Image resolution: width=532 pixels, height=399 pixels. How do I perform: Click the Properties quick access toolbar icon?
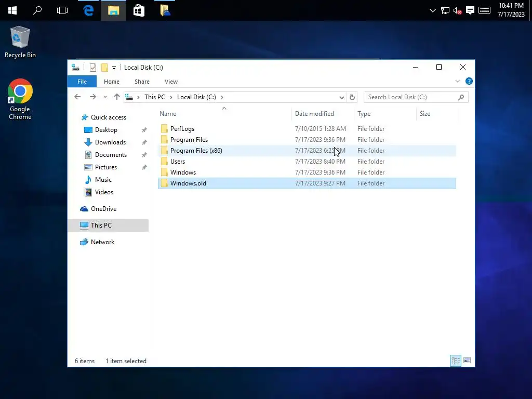pyautogui.click(x=93, y=68)
